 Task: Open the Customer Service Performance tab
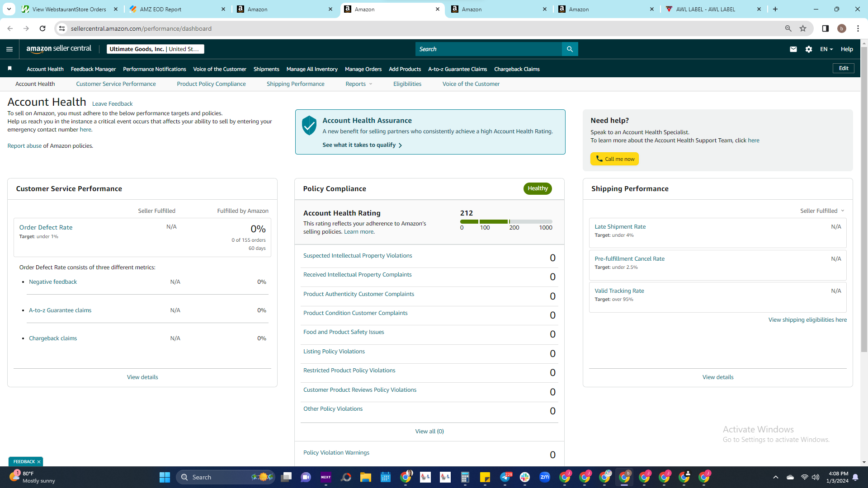point(116,84)
